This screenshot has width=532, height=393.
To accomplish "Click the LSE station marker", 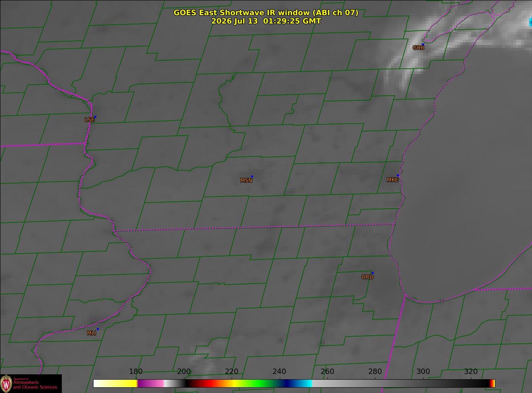I will (x=95, y=117).
